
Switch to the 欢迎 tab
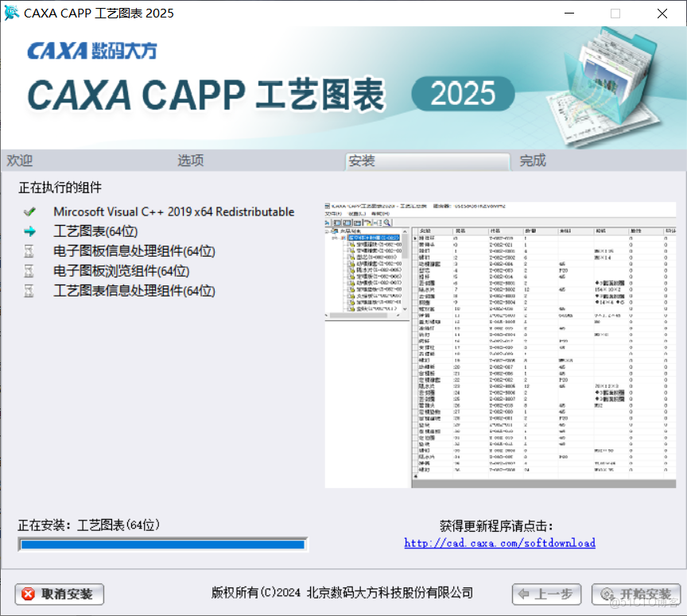pos(19,161)
